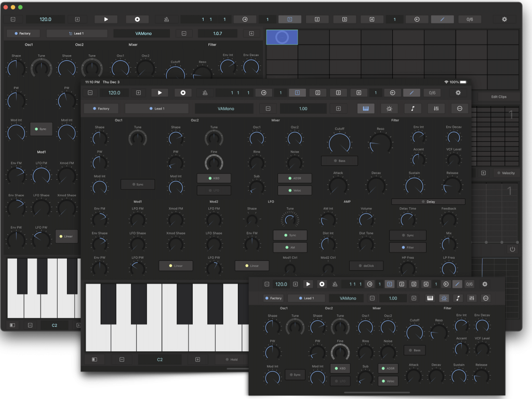Click the music note icon in the iPad window

[x=413, y=109]
